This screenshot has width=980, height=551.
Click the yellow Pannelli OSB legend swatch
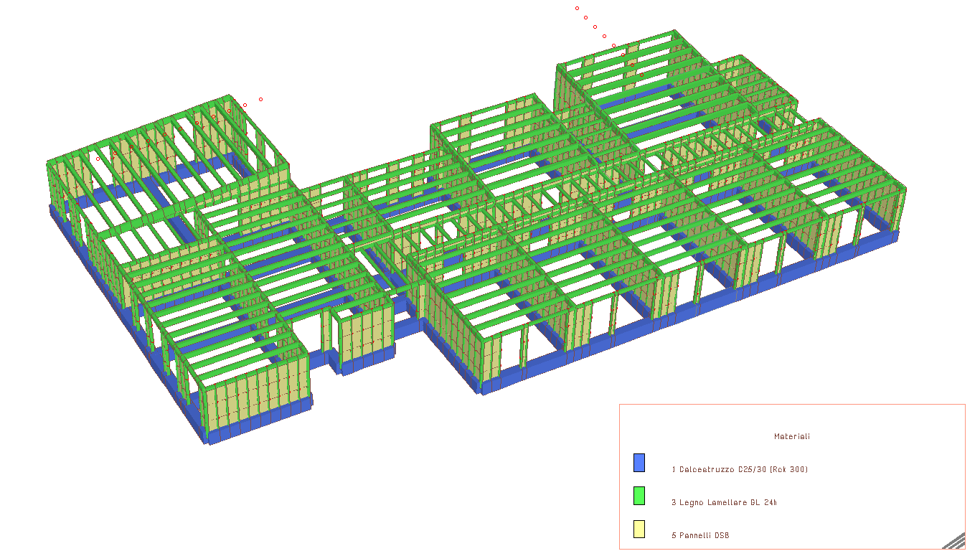(x=639, y=529)
